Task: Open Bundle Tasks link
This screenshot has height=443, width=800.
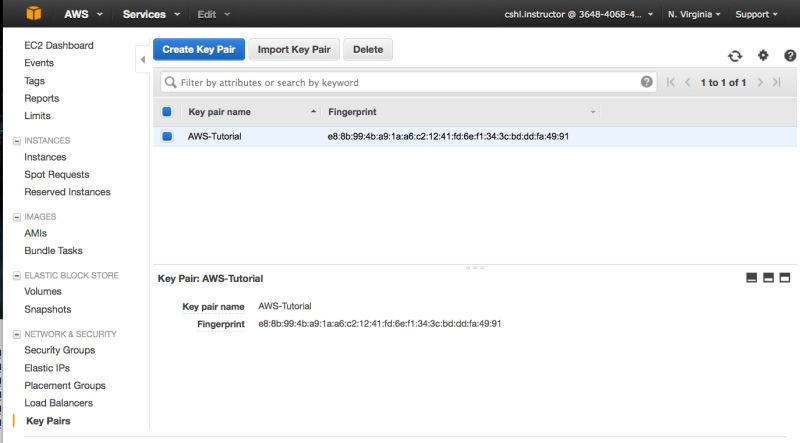Action: pyautogui.click(x=53, y=251)
